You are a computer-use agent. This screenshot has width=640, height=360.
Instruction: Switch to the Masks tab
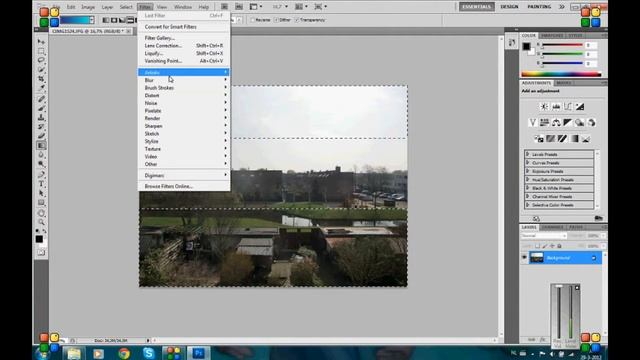coord(564,83)
